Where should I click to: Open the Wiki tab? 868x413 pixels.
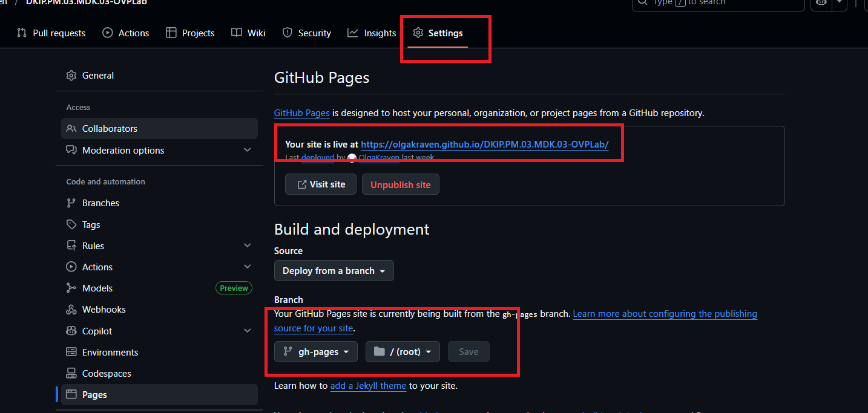(x=248, y=33)
